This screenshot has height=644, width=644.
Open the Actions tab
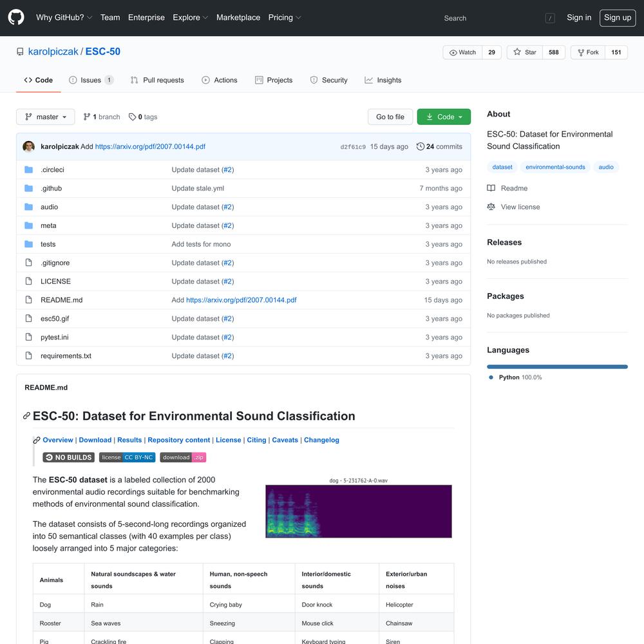pyautogui.click(x=220, y=80)
